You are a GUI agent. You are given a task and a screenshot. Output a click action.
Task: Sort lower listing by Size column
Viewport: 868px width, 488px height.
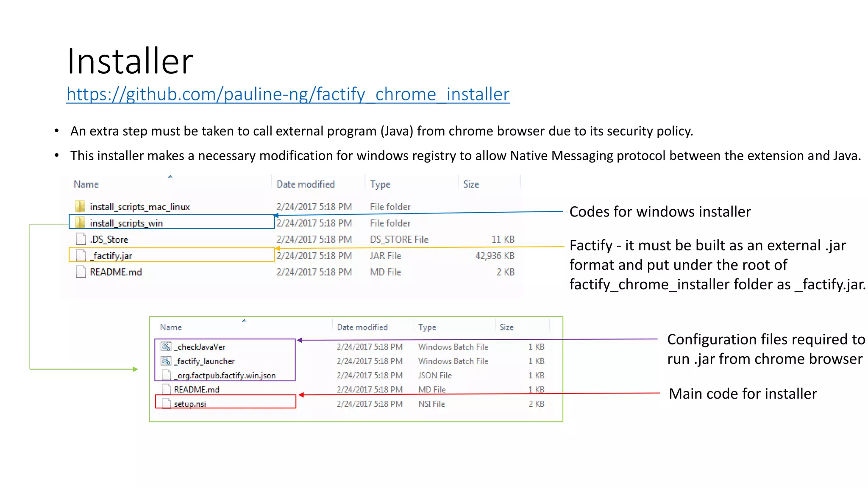506,327
